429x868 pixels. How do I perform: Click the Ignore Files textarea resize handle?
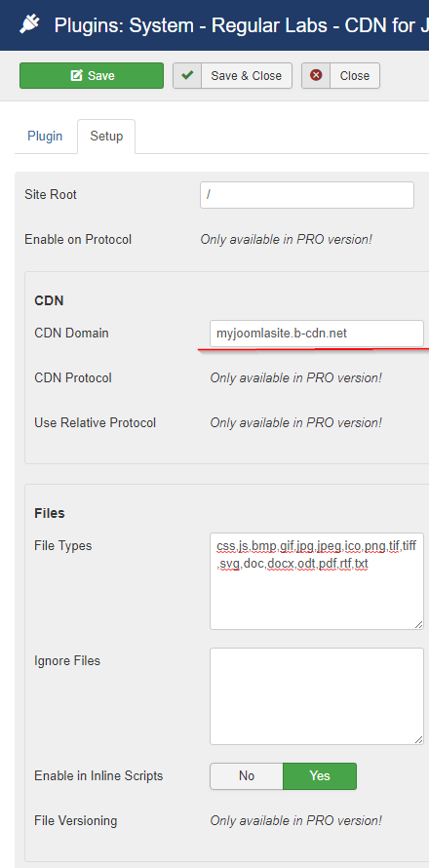(x=419, y=739)
